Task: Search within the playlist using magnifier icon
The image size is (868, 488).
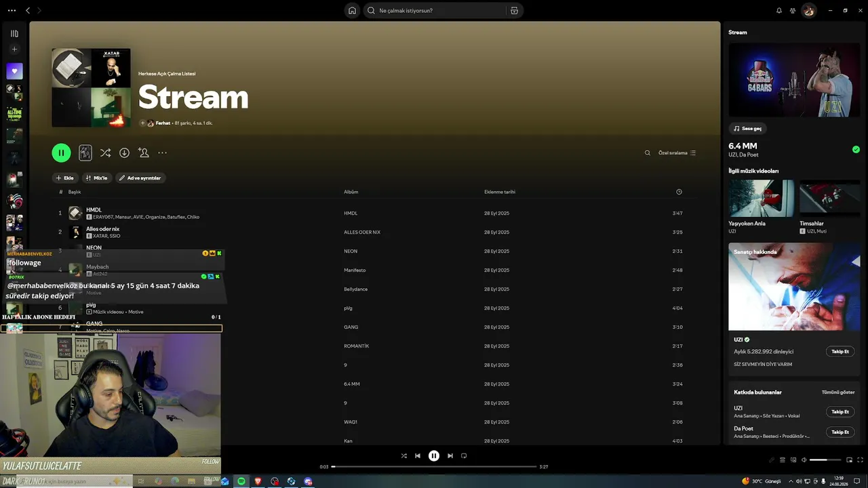Action: click(648, 153)
